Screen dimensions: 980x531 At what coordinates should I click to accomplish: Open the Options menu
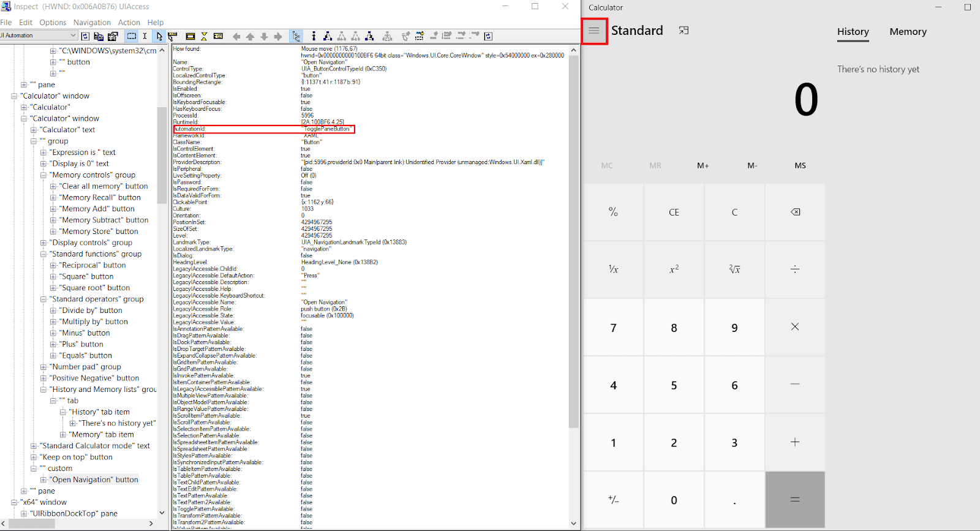(53, 22)
